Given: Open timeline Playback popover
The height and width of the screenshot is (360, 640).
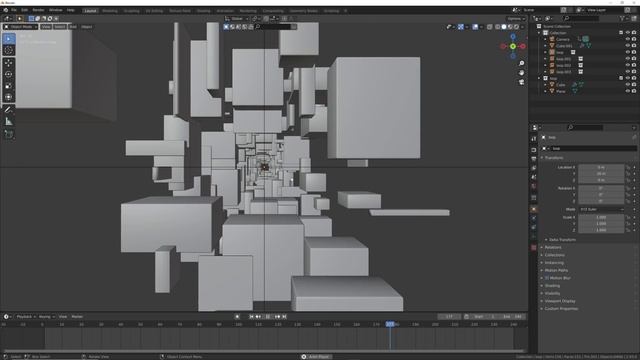Looking at the screenshot, I should [26, 317].
